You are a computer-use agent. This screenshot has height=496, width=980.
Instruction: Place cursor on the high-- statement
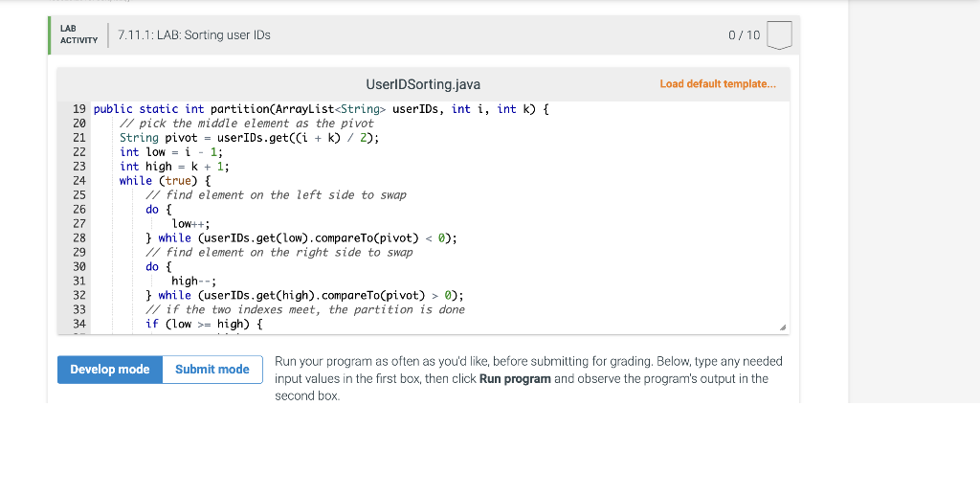tap(193, 282)
